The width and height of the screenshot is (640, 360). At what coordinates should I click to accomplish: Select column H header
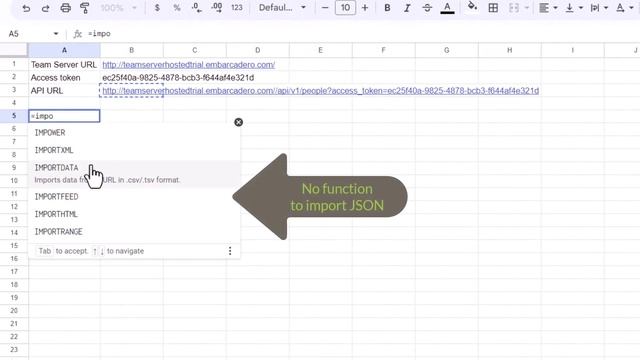coord(509,50)
